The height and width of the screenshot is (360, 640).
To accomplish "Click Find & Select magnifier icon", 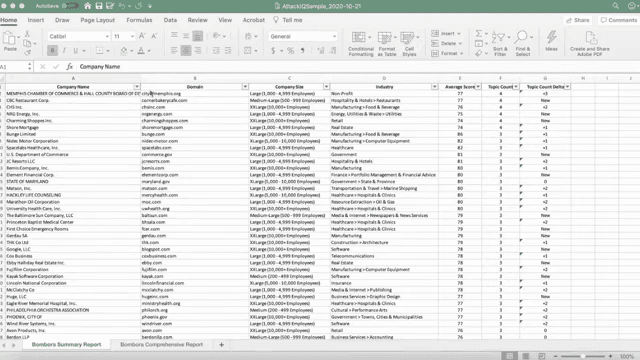I will click(523, 43).
